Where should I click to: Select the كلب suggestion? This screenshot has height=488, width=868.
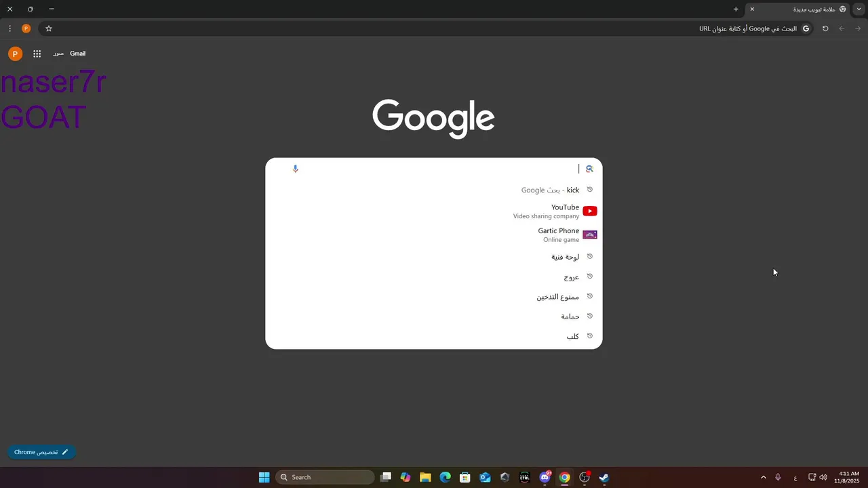(x=434, y=336)
